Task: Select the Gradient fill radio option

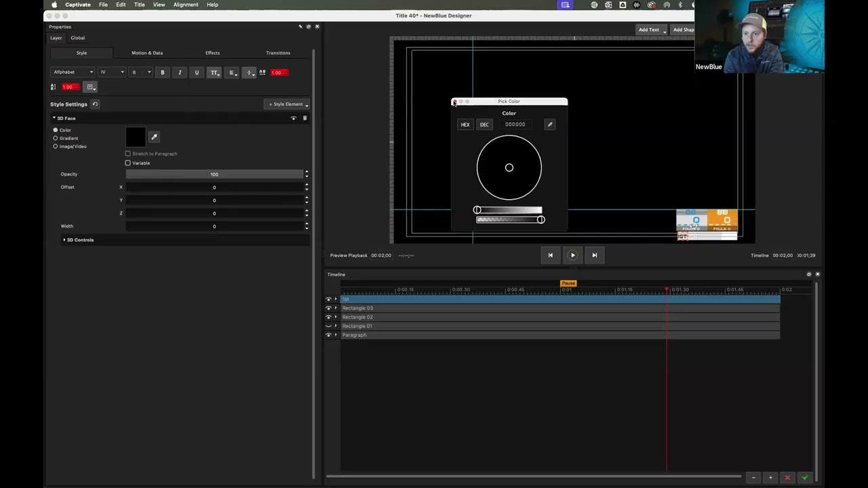Action: [56, 138]
